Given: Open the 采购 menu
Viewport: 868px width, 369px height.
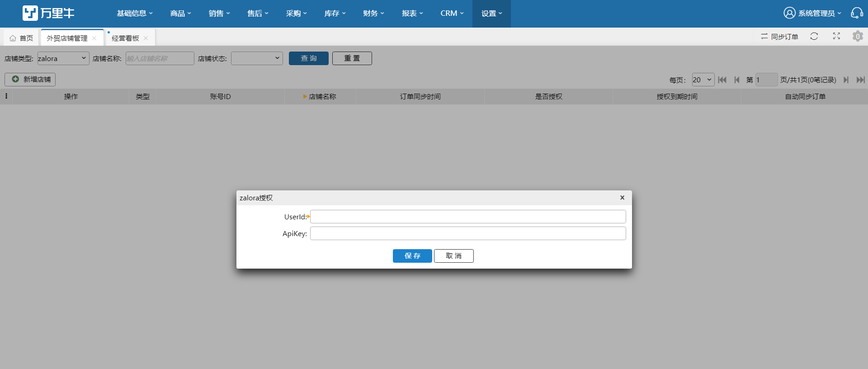Looking at the screenshot, I should point(296,14).
